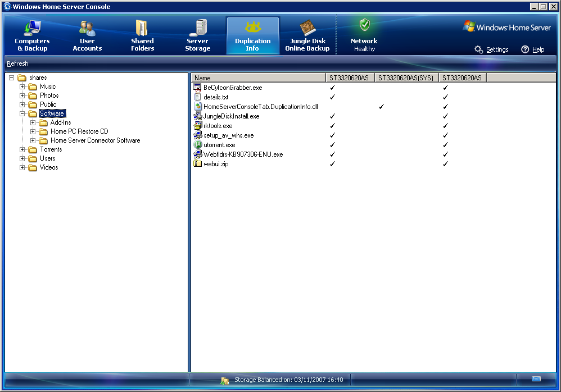This screenshot has width=561, height=392.
Task: Expand the Photos folder node
Action: click(22, 95)
